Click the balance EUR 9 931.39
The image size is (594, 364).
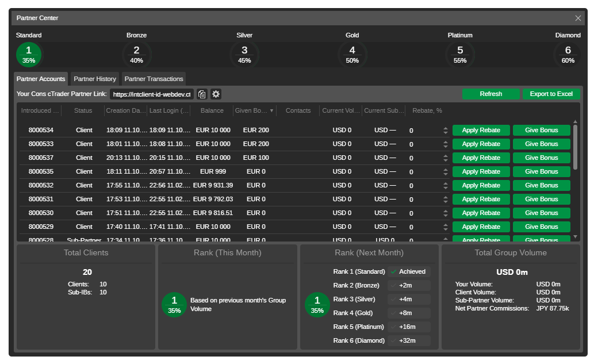213,186
